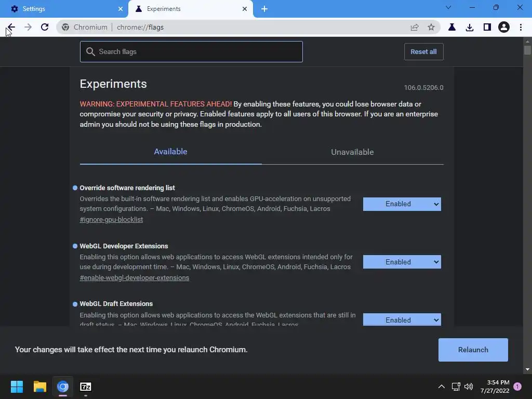Open WebGL Developer Extensions Enabled dropdown
This screenshot has width=532, height=399.
click(x=402, y=262)
